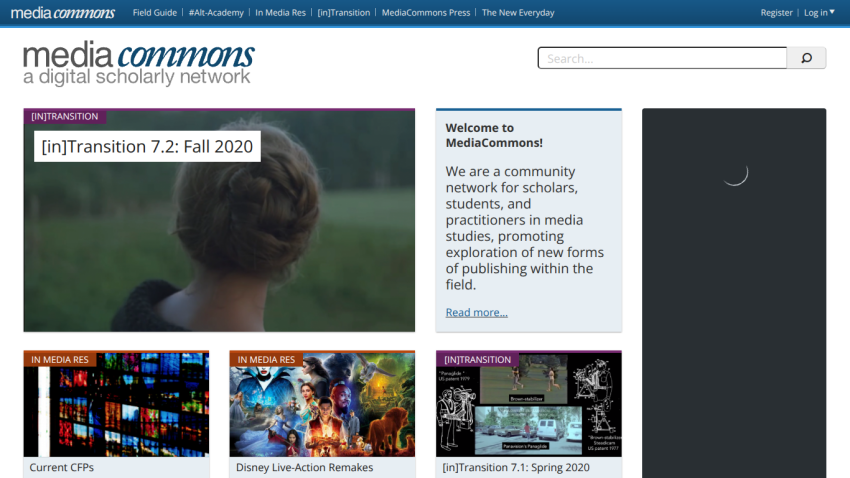The width and height of the screenshot is (850, 478).
Task: Click the [IN]TRANSITION tag on the featured image
Action: point(65,117)
